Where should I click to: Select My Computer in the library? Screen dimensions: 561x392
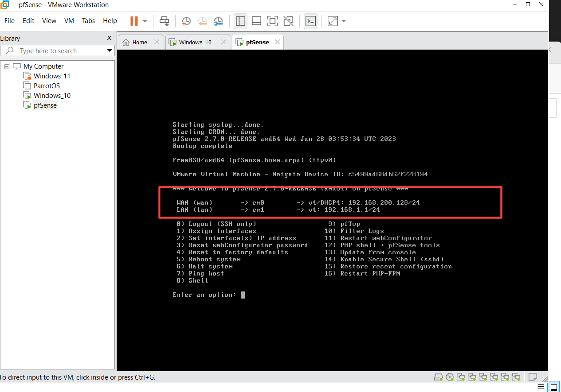point(43,66)
